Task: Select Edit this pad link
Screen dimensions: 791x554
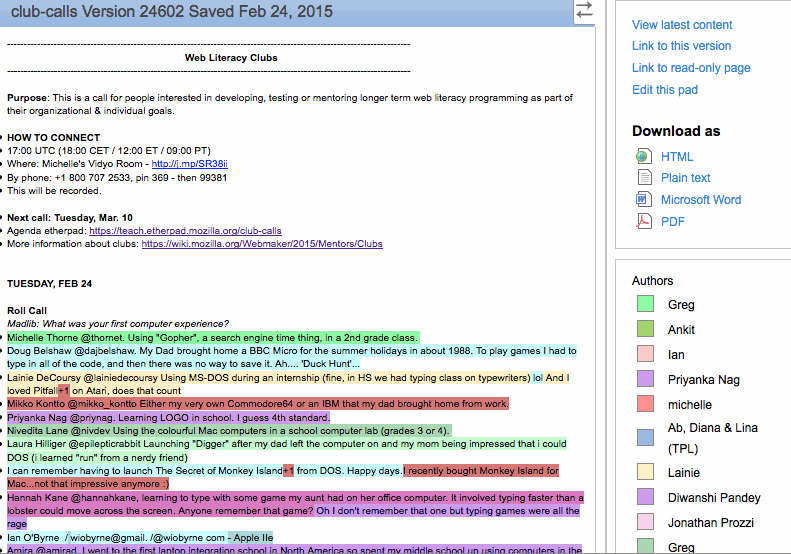Action: pyautogui.click(x=665, y=90)
